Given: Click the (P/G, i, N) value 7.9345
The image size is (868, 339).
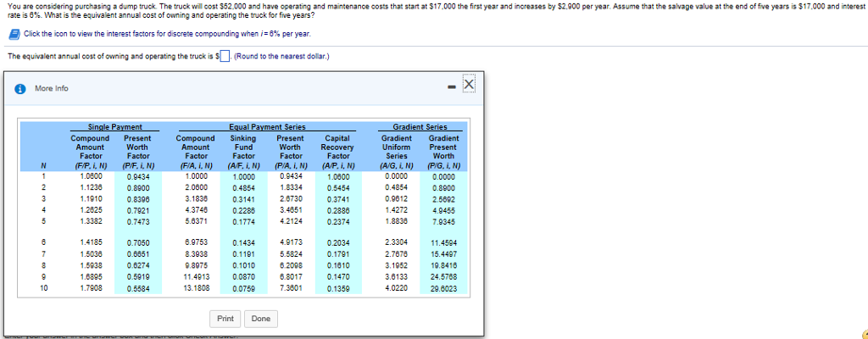Looking at the screenshot, I should (x=443, y=222).
